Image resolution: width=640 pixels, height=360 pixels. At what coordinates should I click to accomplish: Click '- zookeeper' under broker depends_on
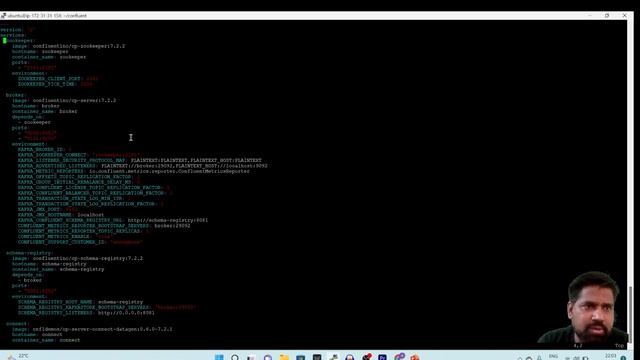tap(34, 122)
